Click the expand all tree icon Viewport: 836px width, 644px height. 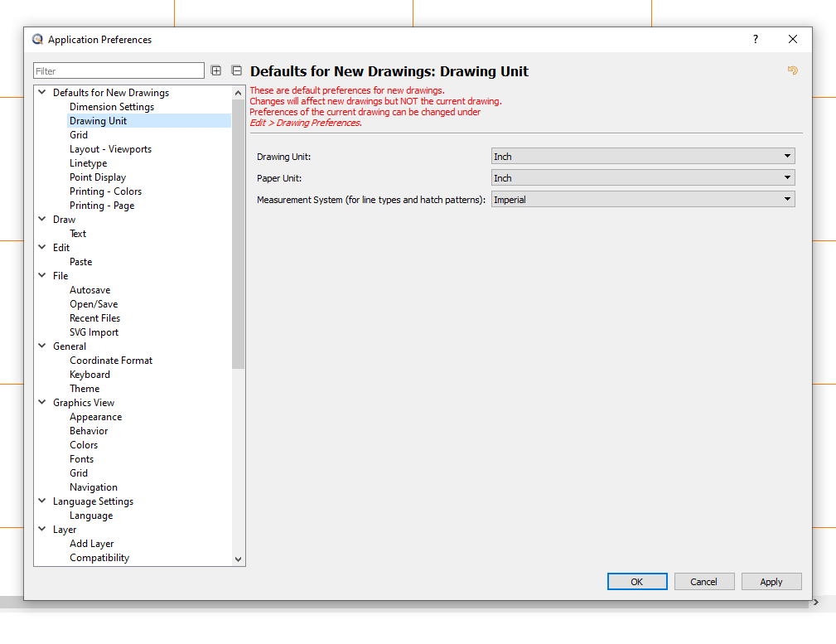click(216, 71)
